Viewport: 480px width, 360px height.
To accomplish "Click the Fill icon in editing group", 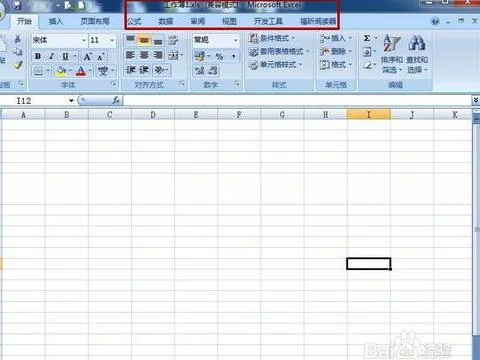I will pyautogui.click(x=367, y=52).
